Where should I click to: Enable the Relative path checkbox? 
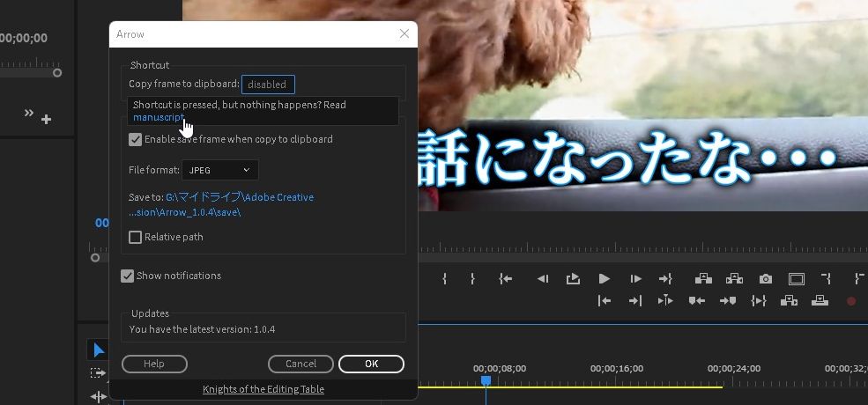(x=136, y=237)
